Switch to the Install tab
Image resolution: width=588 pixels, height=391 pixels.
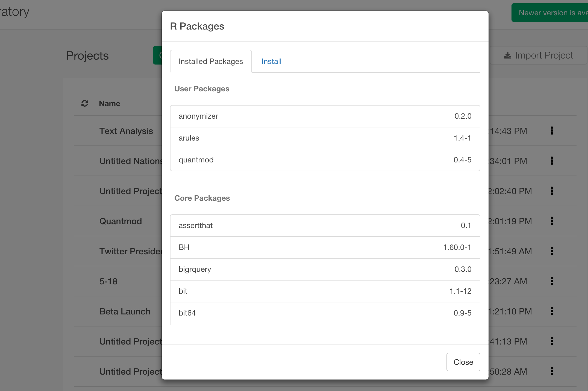[271, 61]
